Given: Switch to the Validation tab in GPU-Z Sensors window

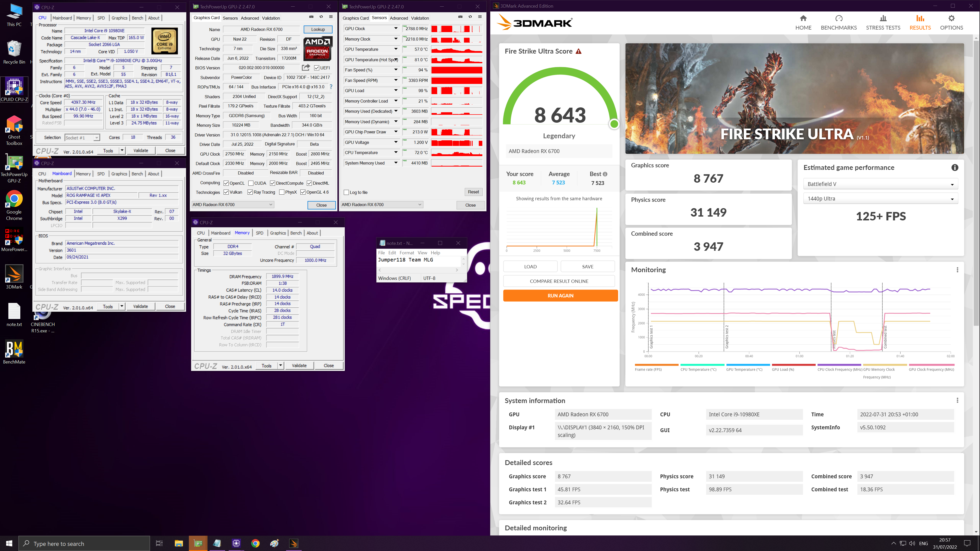Looking at the screenshot, I should coord(420,18).
